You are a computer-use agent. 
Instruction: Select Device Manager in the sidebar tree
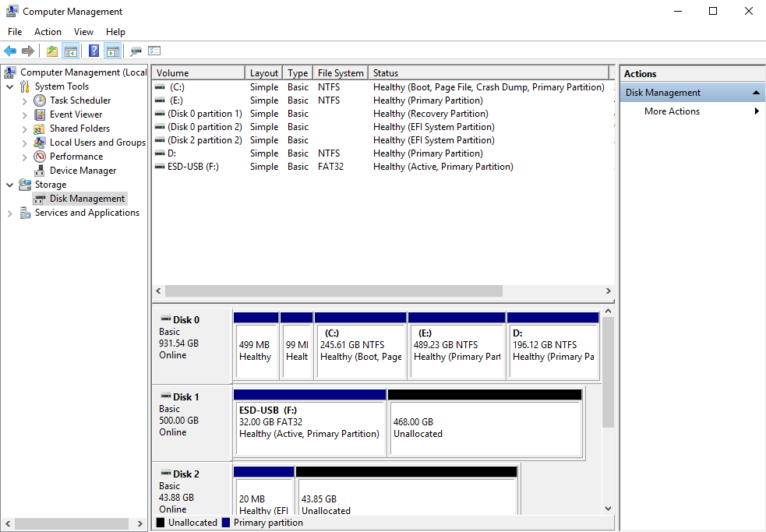[84, 170]
